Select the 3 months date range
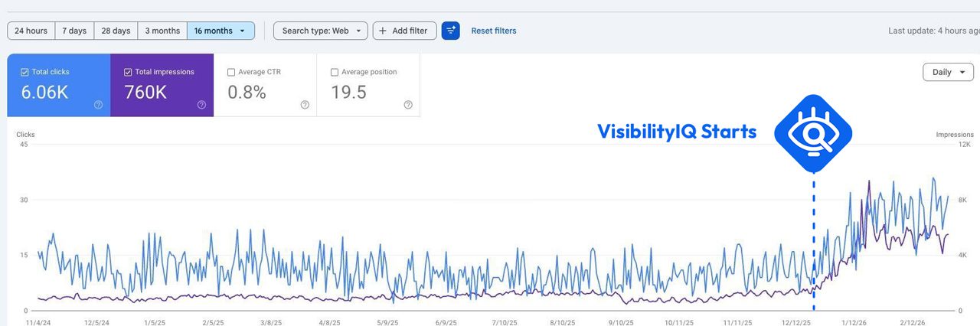Screen dimensions: 980x326 click(162, 31)
